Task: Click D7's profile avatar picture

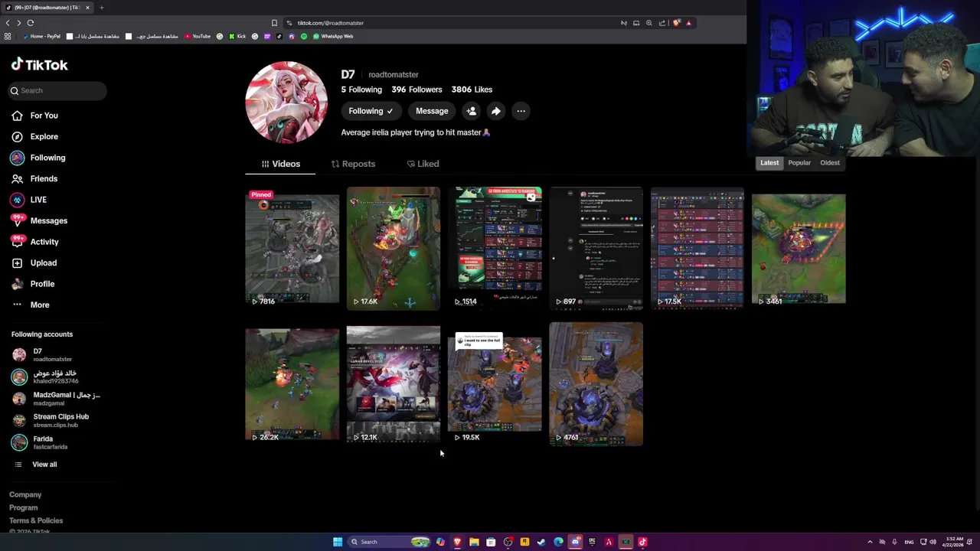Action: pyautogui.click(x=286, y=103)
